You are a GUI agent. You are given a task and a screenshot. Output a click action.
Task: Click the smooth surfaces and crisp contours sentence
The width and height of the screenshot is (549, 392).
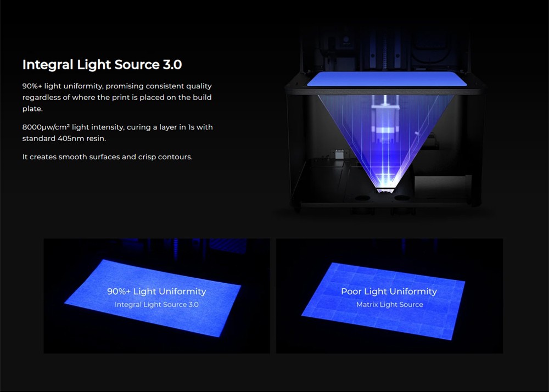tap(108, 157)
